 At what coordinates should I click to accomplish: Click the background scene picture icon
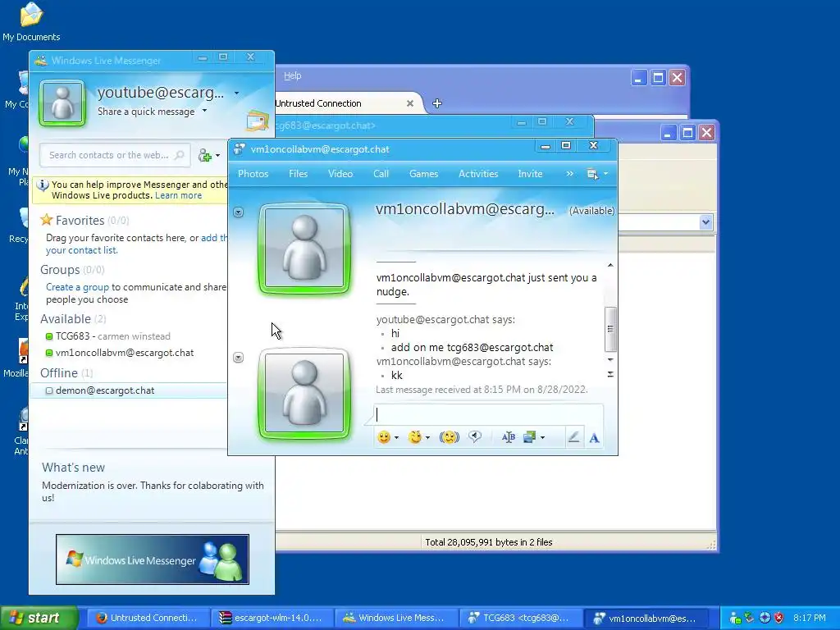(x=529, y=437)
